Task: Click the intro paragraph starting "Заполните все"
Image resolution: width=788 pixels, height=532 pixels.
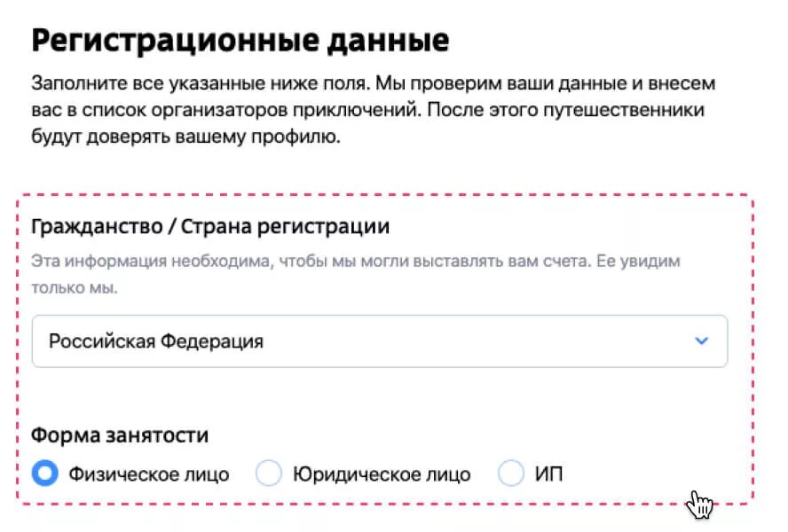Action: tap(373, 110)
